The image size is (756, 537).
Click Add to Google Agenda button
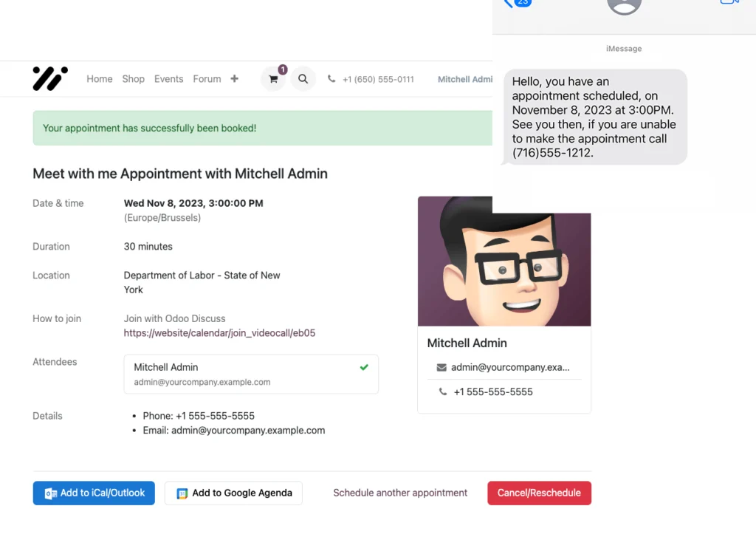pos(233,493)
